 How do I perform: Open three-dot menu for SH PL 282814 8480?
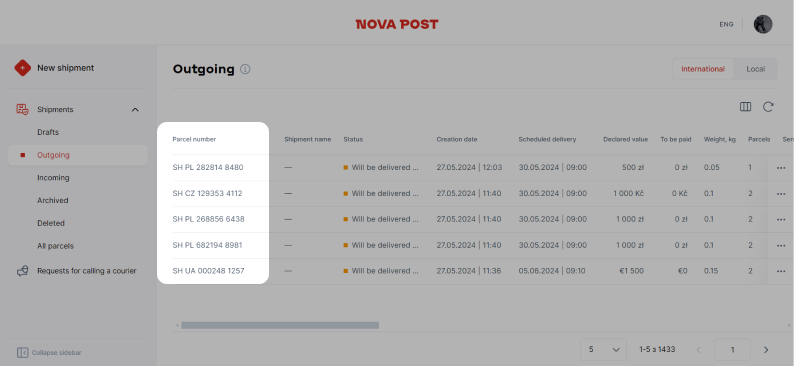[781, 168]
